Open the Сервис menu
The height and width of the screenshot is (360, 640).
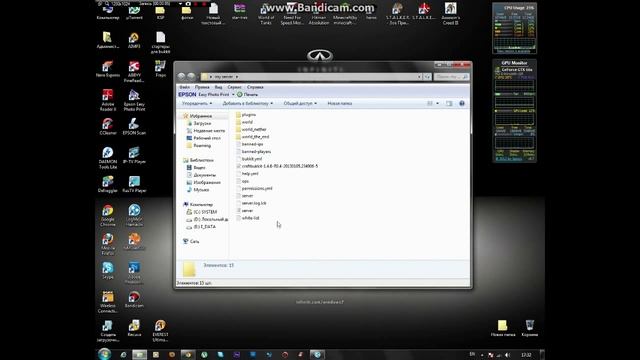coord(234,87)
